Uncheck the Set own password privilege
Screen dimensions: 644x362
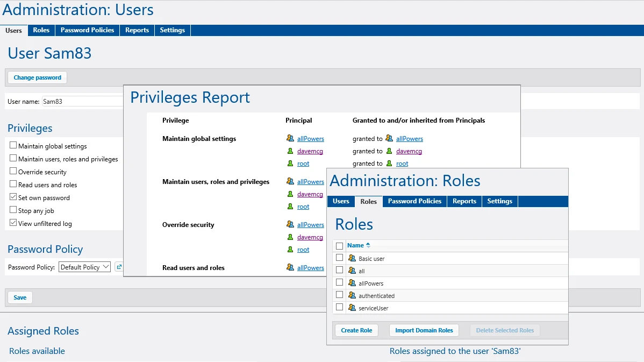click(13, 197)
